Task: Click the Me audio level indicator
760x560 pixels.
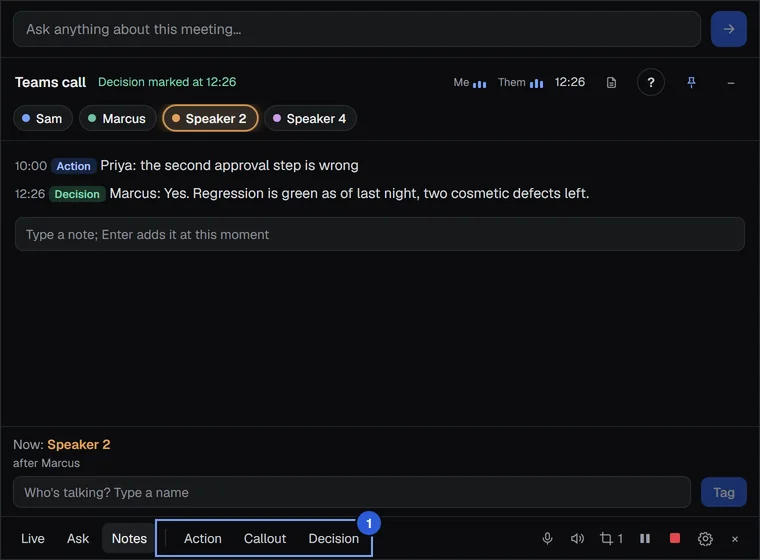Action: pyautogui.click(x=470, y=83)
